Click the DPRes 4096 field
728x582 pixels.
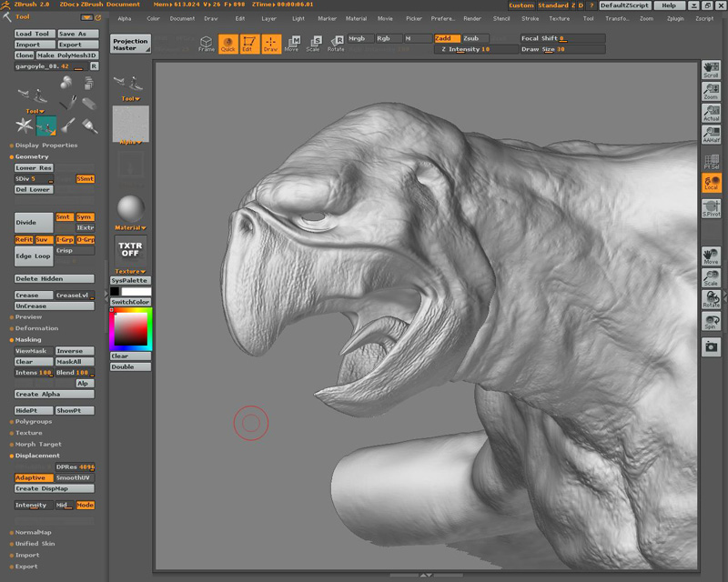click(x=75, y=467)
